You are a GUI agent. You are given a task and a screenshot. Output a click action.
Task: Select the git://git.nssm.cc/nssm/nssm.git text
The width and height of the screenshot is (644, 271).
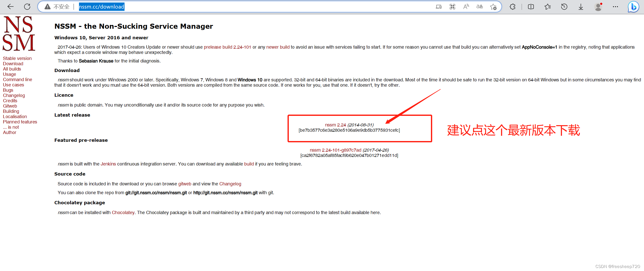tap(156, 193)
